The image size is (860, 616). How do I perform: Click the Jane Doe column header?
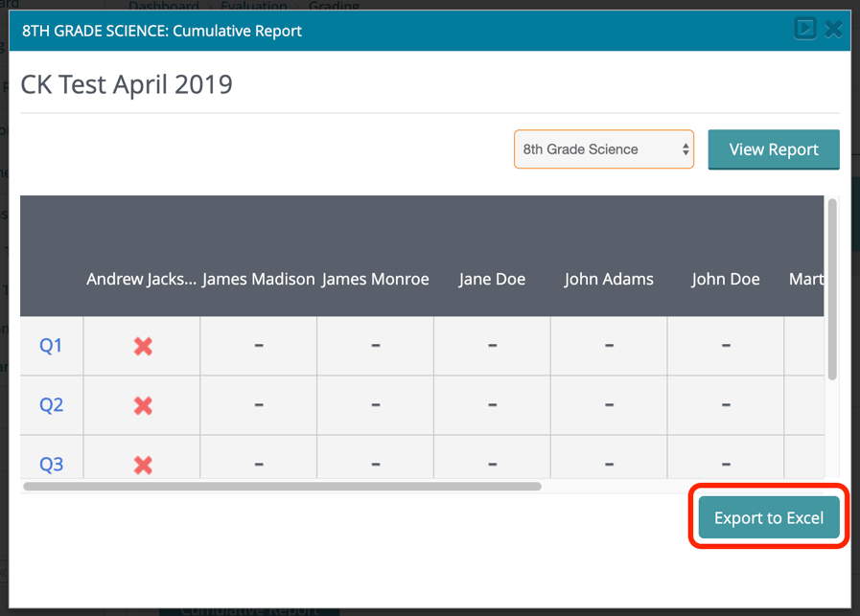(x=492, y=279)
